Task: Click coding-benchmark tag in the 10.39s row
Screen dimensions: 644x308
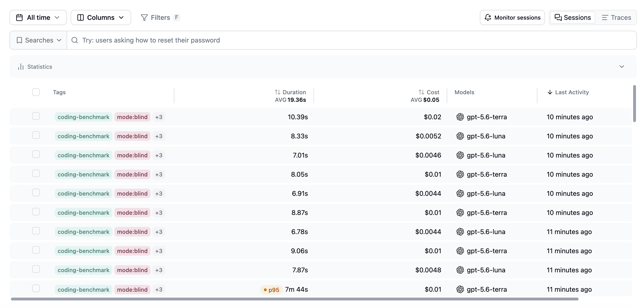Action: pos(83,117)
